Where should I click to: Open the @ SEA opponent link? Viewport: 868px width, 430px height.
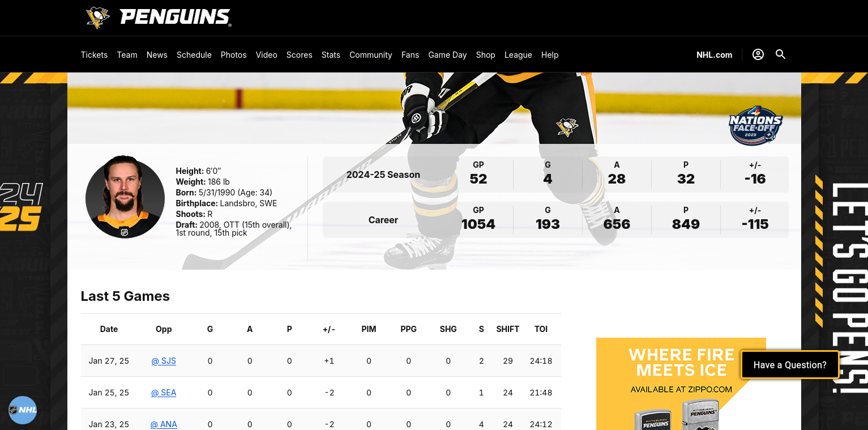pos(164,393)
